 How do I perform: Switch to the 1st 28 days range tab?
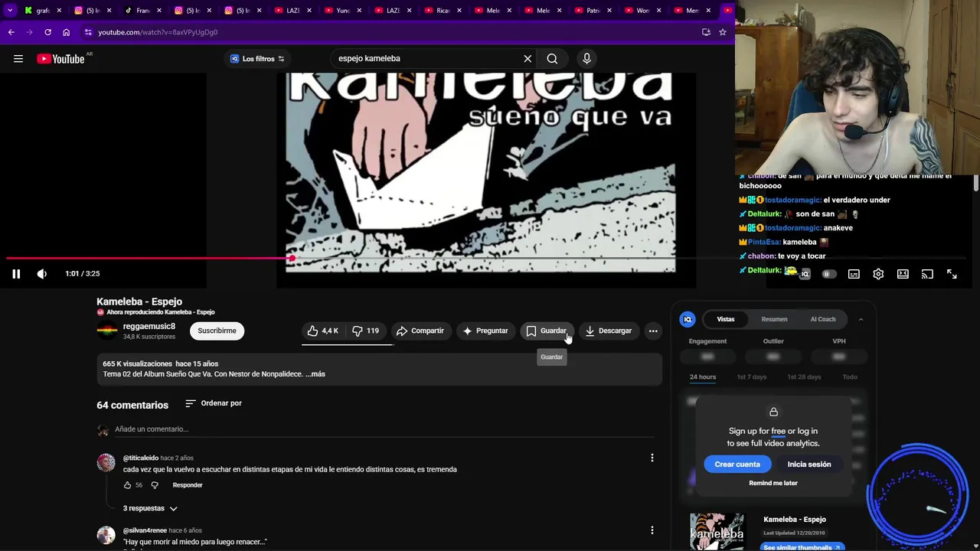(804, 377)
